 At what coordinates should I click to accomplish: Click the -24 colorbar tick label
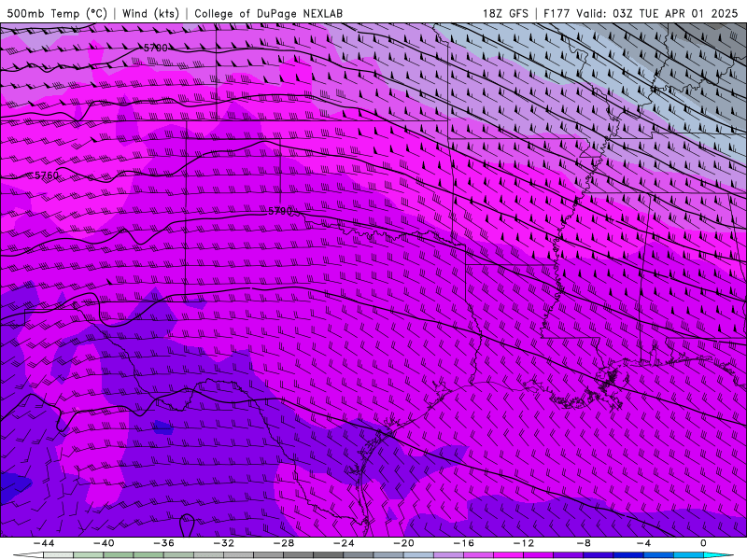click(344, 543)
